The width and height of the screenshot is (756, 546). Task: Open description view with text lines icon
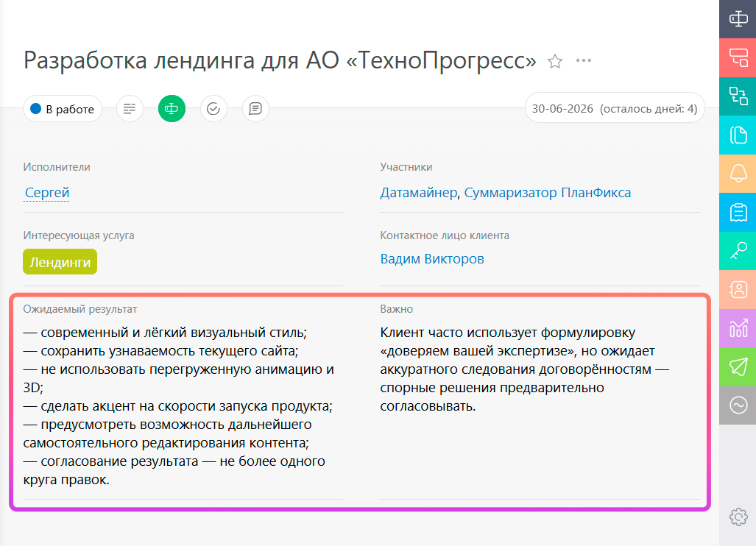130,109
